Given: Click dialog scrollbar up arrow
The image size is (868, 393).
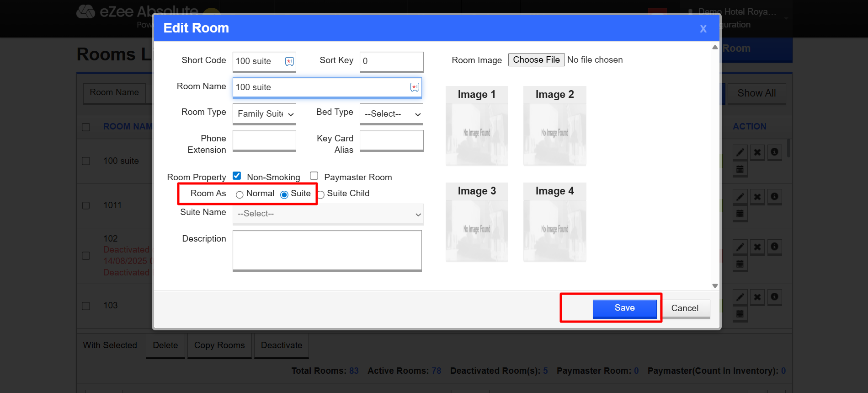Looking at the screenshot, I should [715, 47].
